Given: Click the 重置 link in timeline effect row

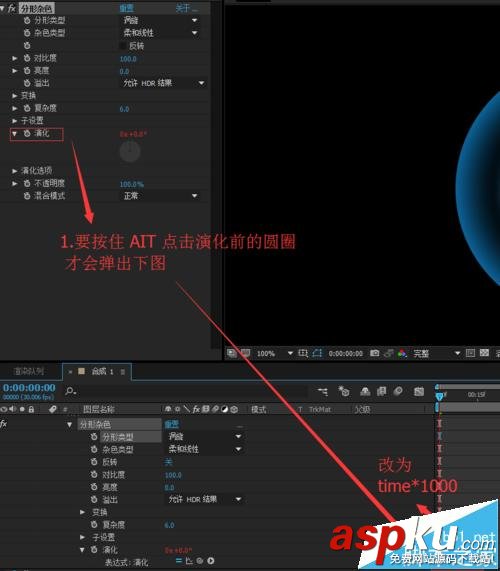Looking at the screenshot, I should [x=172, y=424].
